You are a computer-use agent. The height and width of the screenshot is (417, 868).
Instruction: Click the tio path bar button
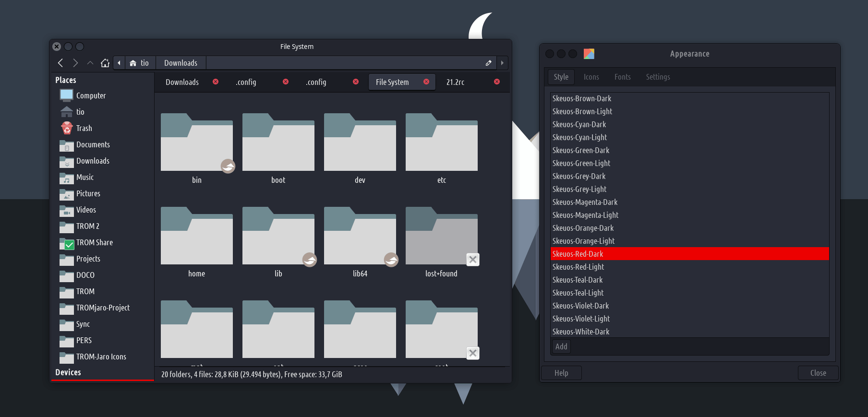(140, 63)
